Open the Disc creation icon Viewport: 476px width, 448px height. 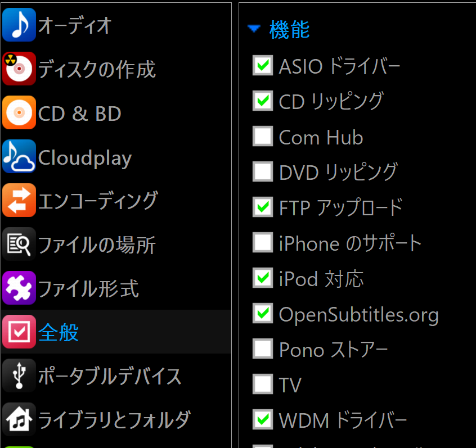(x=19, y=69)
